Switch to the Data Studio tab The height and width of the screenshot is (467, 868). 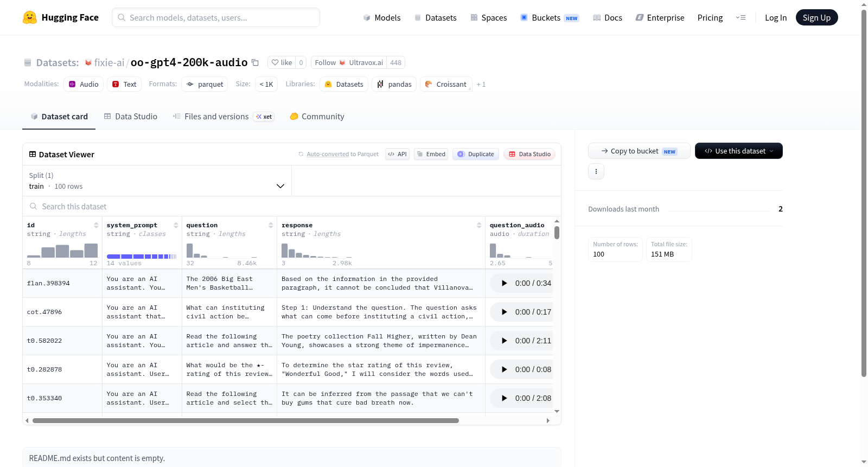tap(131, 116)
